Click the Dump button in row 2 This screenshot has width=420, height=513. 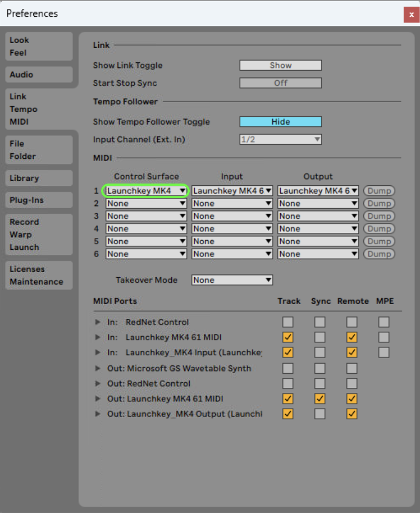pos(379,204)
